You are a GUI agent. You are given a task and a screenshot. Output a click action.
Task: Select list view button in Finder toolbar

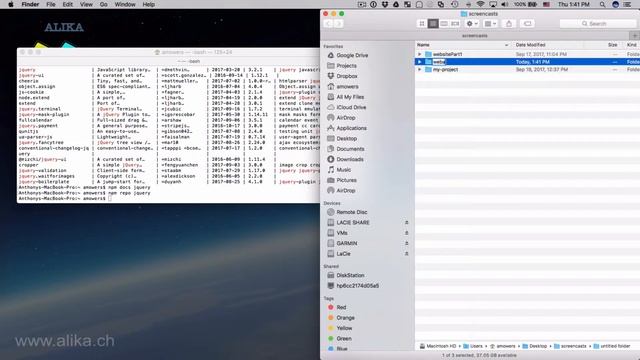click(433, 24)
